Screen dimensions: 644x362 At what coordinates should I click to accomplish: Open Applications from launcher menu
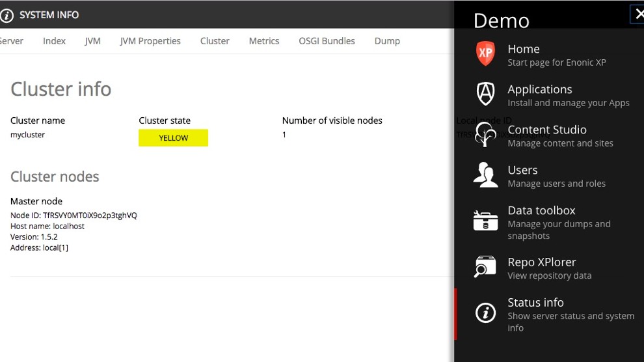coord(549,94)
